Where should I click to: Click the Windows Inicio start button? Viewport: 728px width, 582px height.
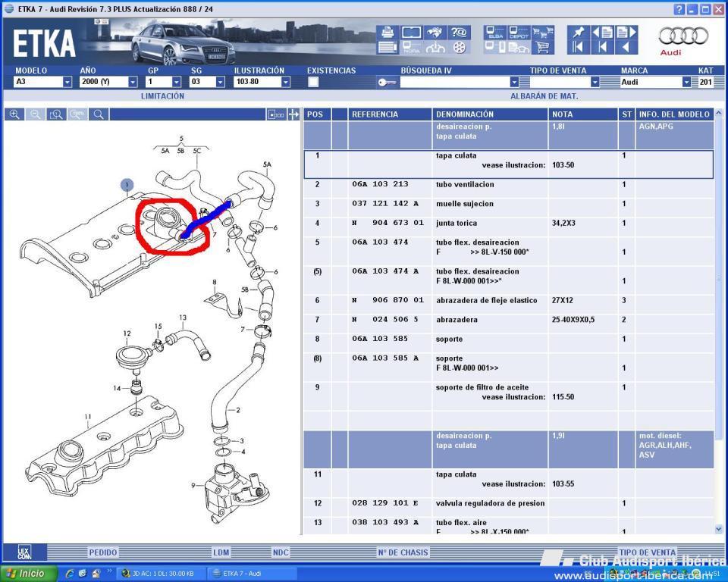tap(28, 574)
